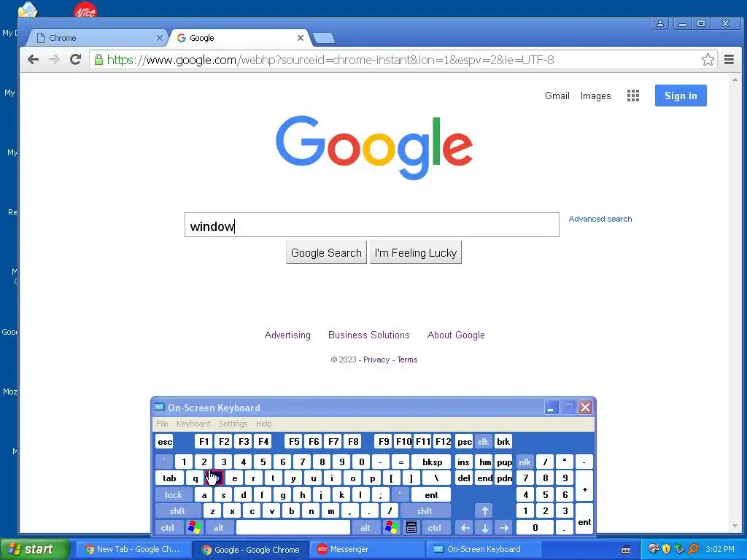Image resolution: width=747 pixels, height=560 pixels.
Task: Click the Chrome profile icon in the title bar
Action: coord(659,23)
